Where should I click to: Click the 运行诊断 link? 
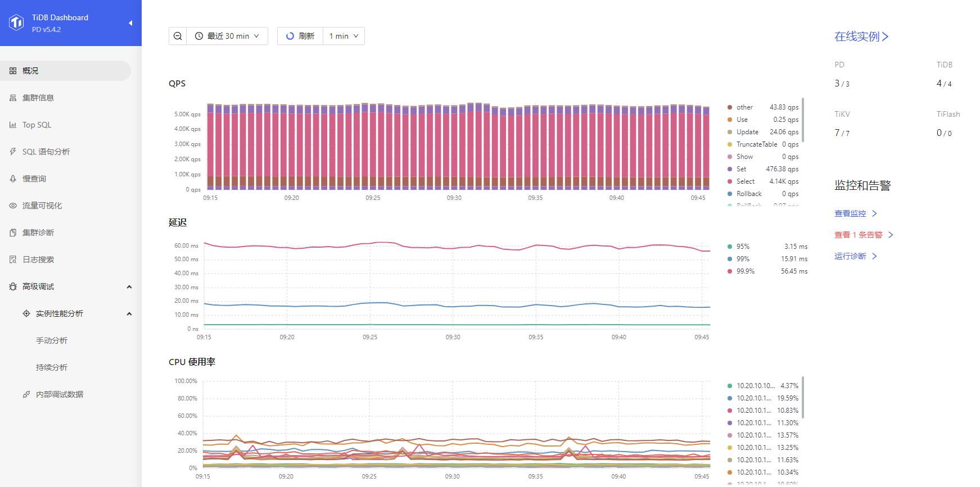coord(856,256)
